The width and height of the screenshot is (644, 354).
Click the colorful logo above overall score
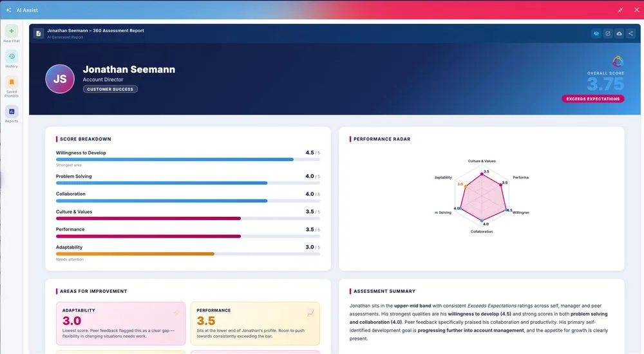click(618, 62)
